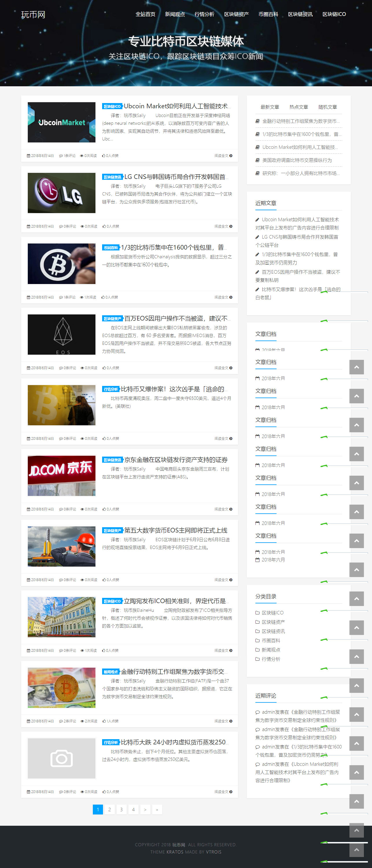Open 币圈百科 in sidebar 分类目录

coord(271,640)
